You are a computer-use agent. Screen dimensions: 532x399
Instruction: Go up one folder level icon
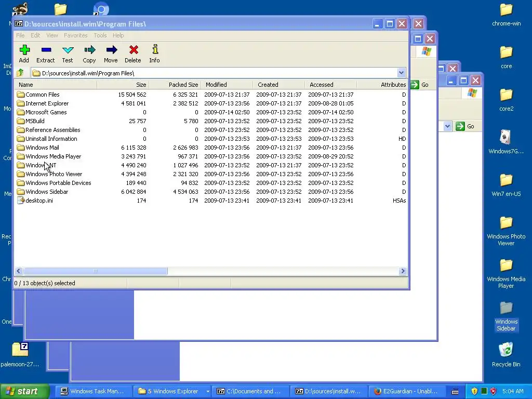click(x=20, y=73)
